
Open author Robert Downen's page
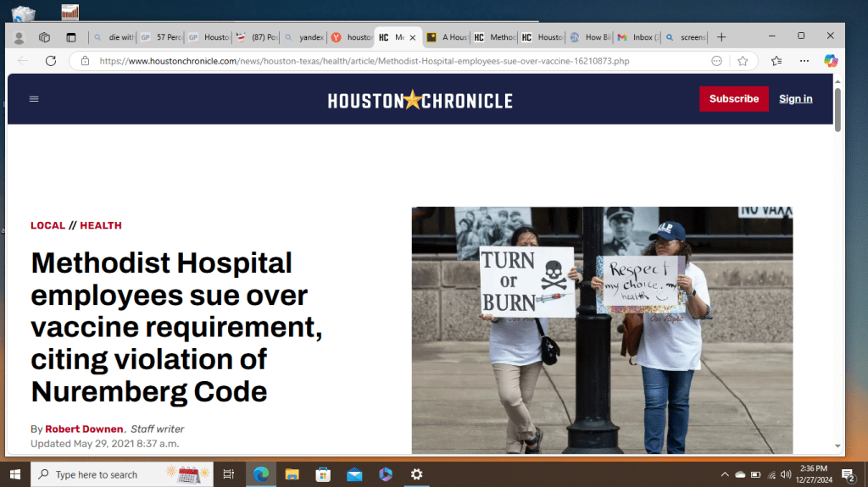pyautogui.click(x=84, y=429)
